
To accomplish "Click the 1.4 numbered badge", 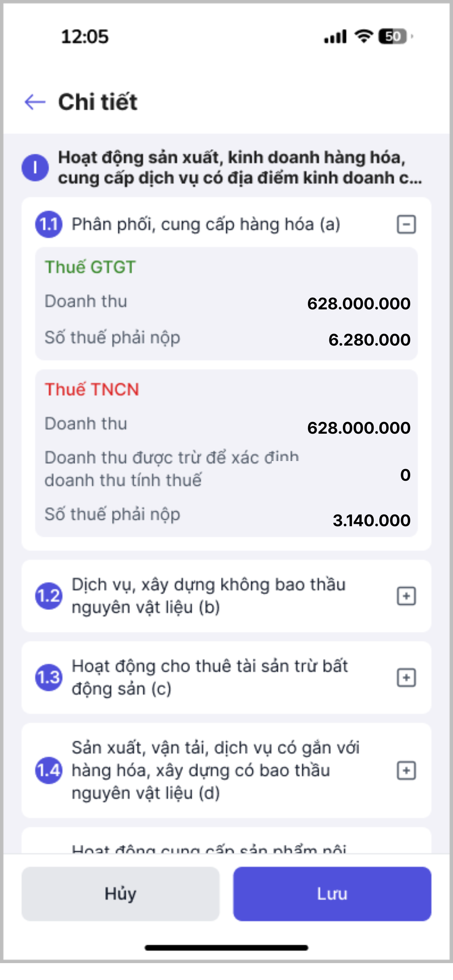I will pyautogui.click(x=49, y=770).
